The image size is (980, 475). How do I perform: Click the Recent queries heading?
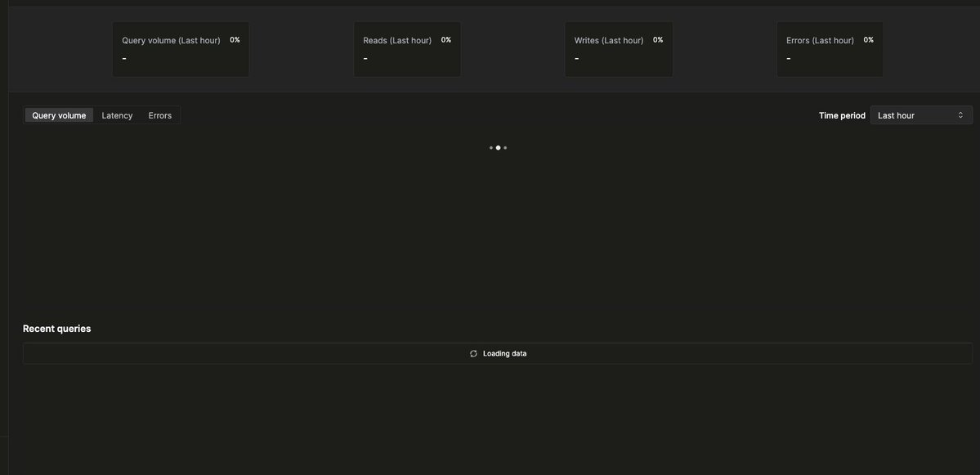[57, 329]
